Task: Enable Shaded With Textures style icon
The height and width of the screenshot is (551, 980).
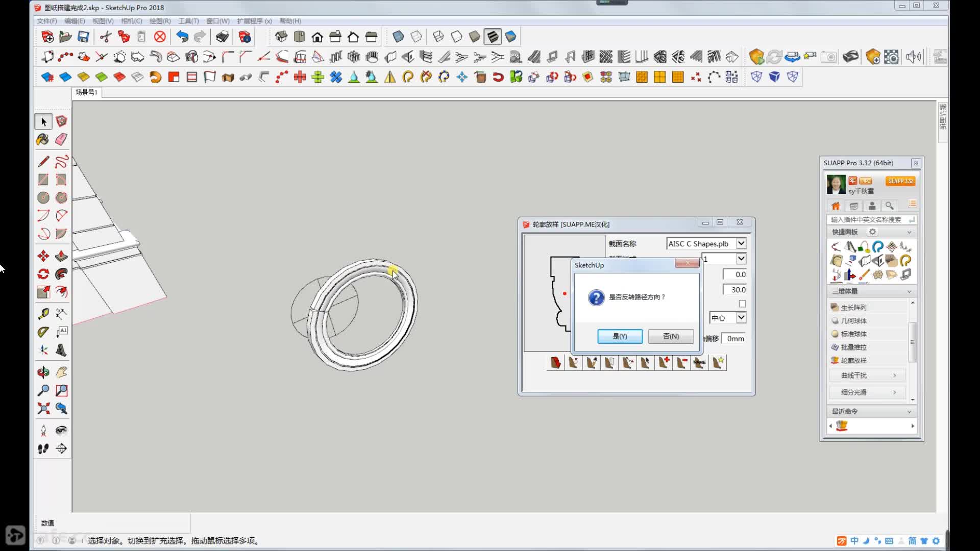Action: tap(493, 37)
